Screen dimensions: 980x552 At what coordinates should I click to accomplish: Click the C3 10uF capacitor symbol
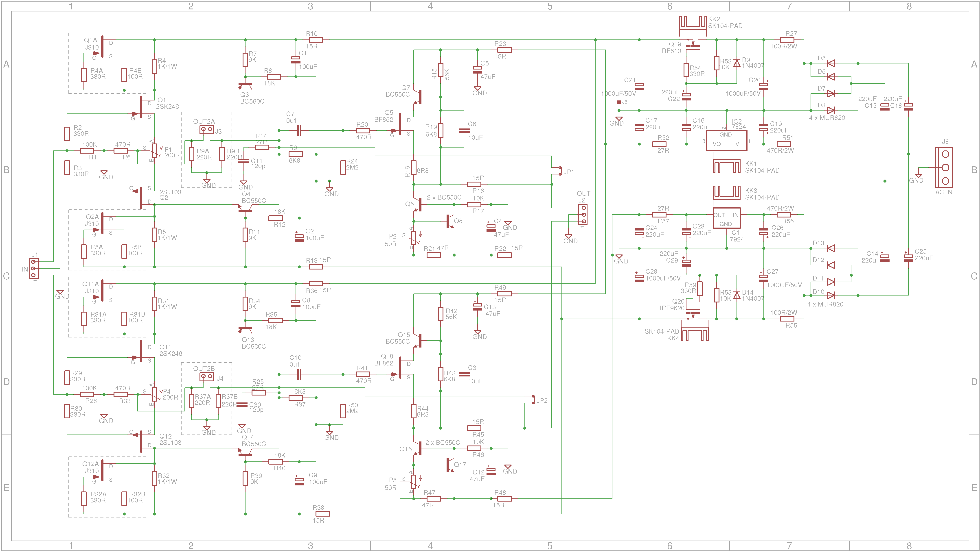[x=464, y=374]
